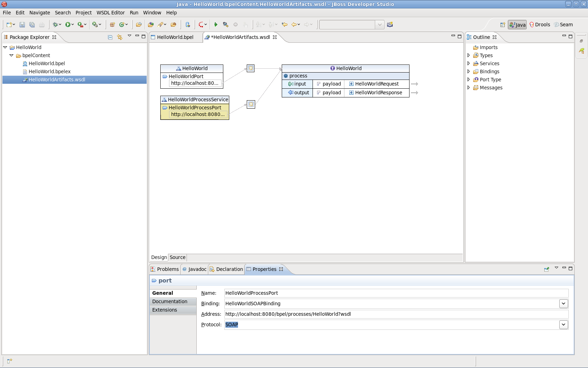Screen dimensions: 588x368
Task: Open a new Java class with the class icon
Action: click(x=121, y=25)
